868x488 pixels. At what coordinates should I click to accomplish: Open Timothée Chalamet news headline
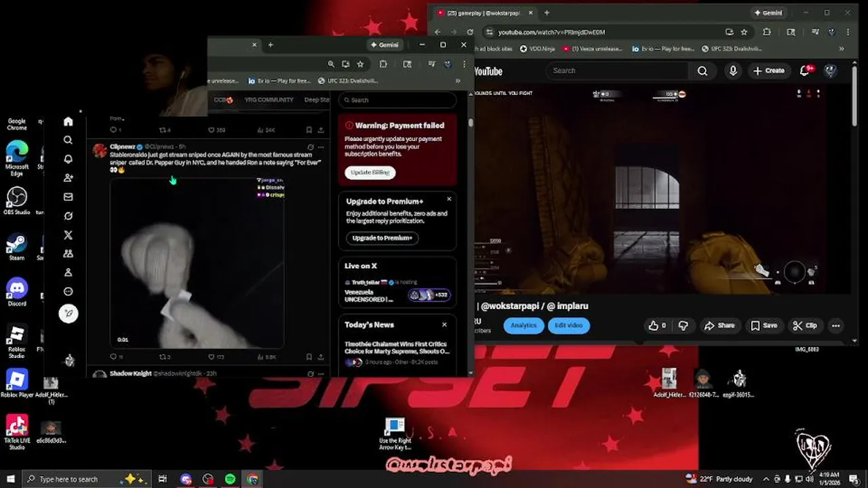pyautogui.click(x=397, y=348)
